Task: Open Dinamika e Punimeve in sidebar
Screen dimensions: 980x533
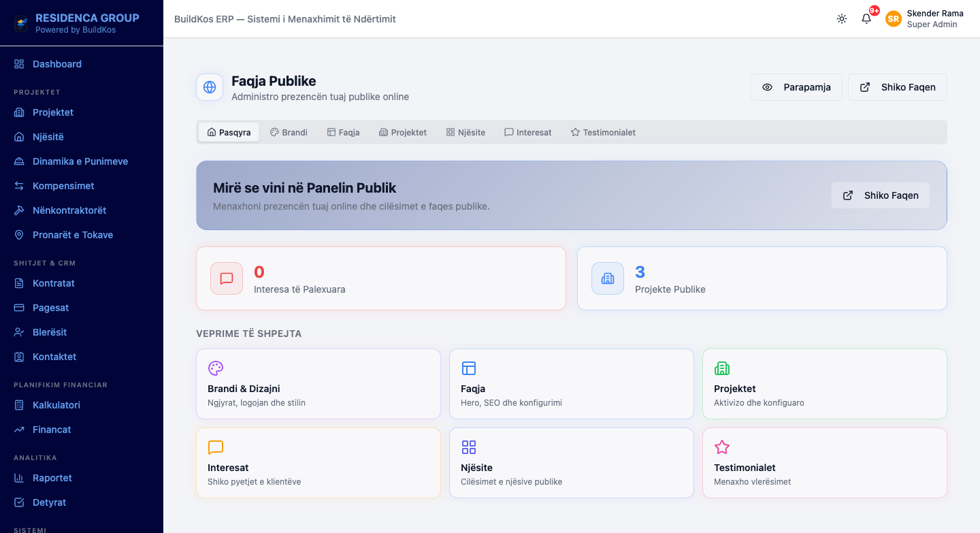Action: 82,161
